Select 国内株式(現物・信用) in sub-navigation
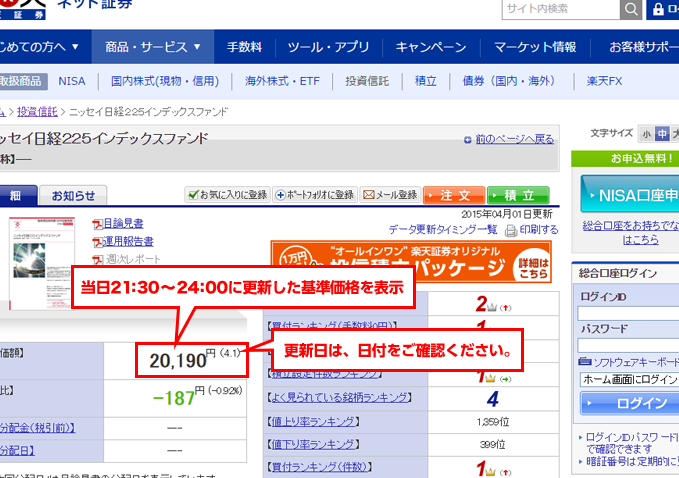This screenshot has height=478, width=679. (x=165, y=81)
